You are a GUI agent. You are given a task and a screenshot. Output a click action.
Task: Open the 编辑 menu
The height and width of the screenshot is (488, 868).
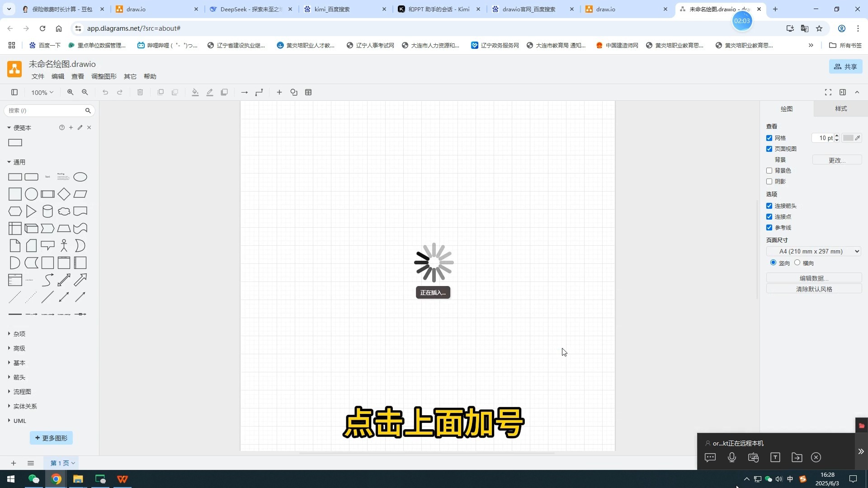(x=58, y=76)
